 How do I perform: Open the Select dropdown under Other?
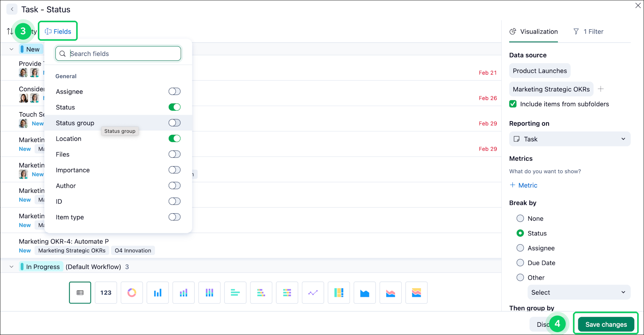pyautogui.click(x=578, y=292)
